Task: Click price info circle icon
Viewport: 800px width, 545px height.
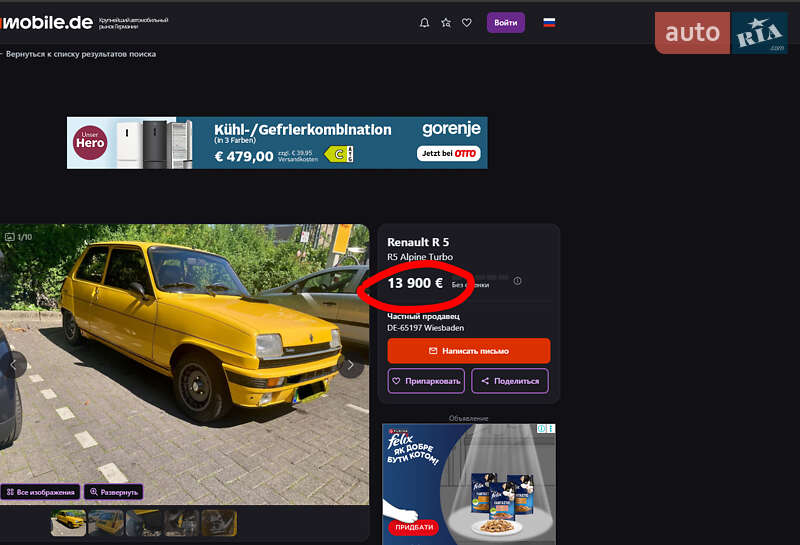Action: (x=517, y=281)
